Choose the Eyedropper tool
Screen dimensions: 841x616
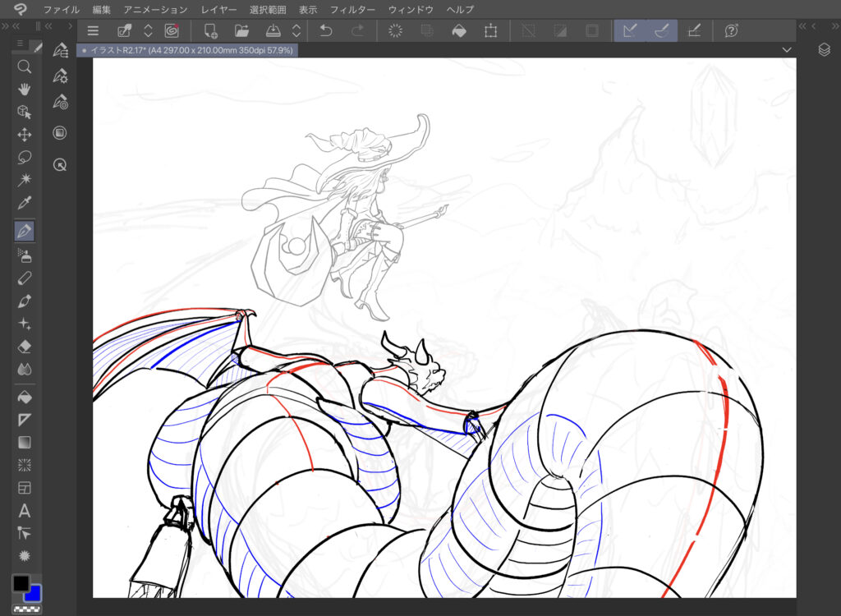(x=25, y=203)
